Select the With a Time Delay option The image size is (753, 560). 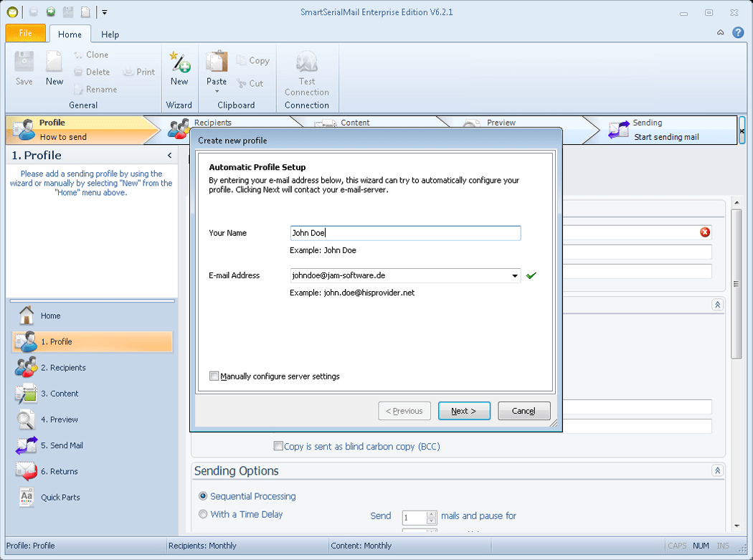[x=203, y=514]
